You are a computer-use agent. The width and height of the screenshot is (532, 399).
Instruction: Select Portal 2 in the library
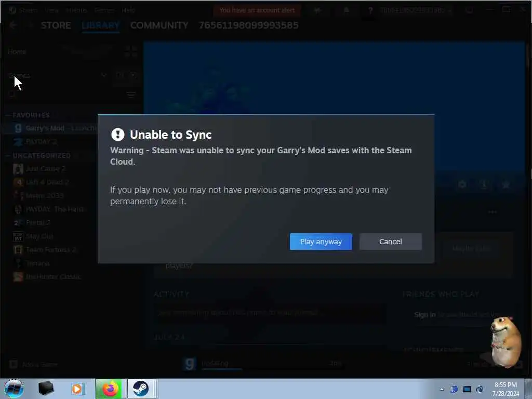[x=38, y=222]
